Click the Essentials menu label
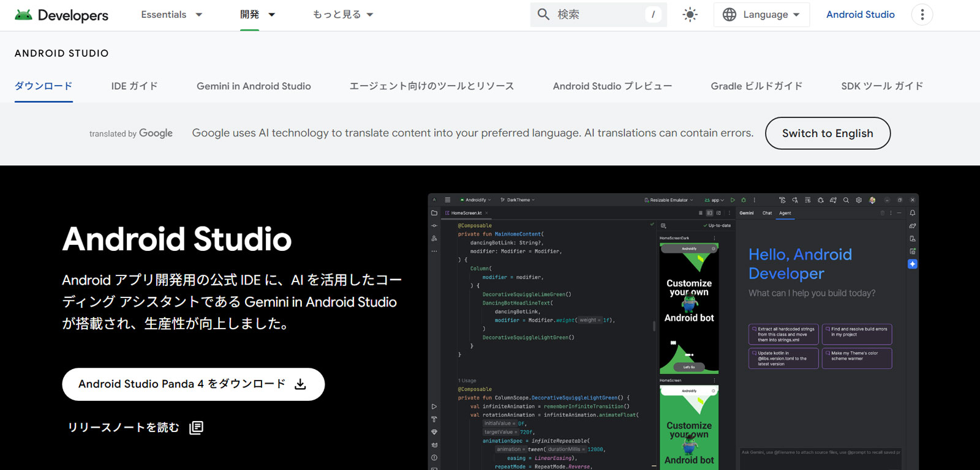 pyautogui.click(x=164, y=15)
